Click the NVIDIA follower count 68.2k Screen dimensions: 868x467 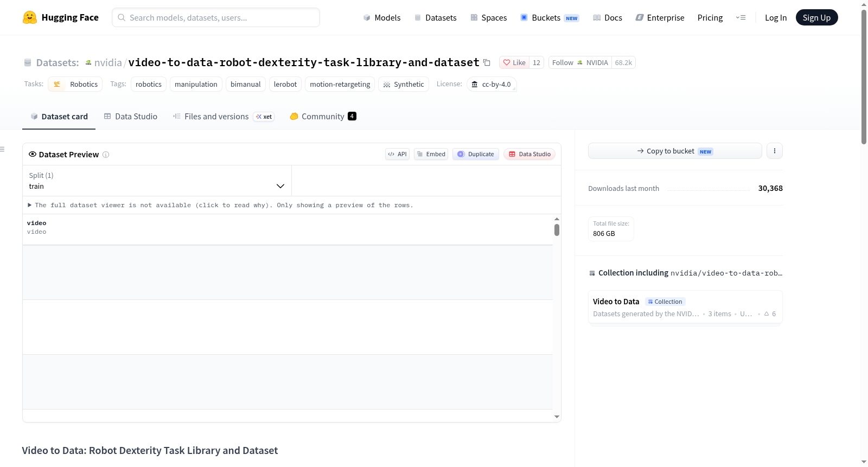(x=623, y=63)
